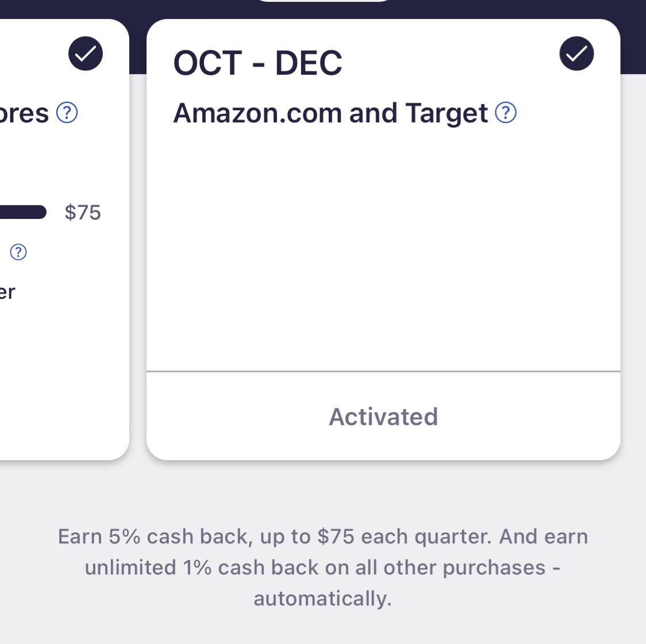Click the checkmark icon on the left card
Viewport: 646px width, 644px height.
pyautogui.click(x=86, y=54)
